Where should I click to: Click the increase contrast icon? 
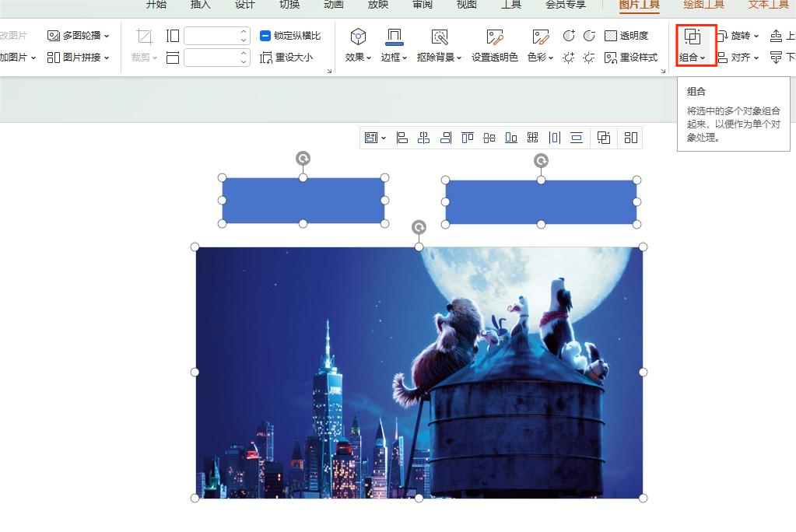[569, 36]
